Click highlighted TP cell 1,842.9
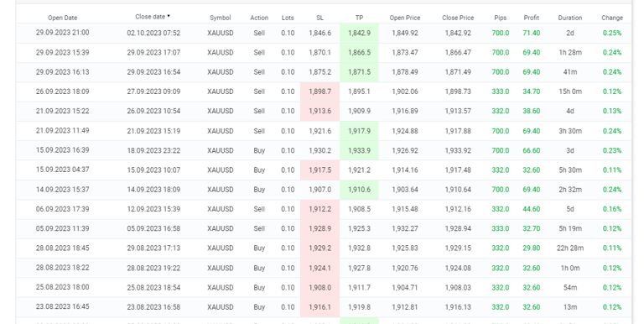The height and width of the screenshot is (324, 644). [360, 33]
